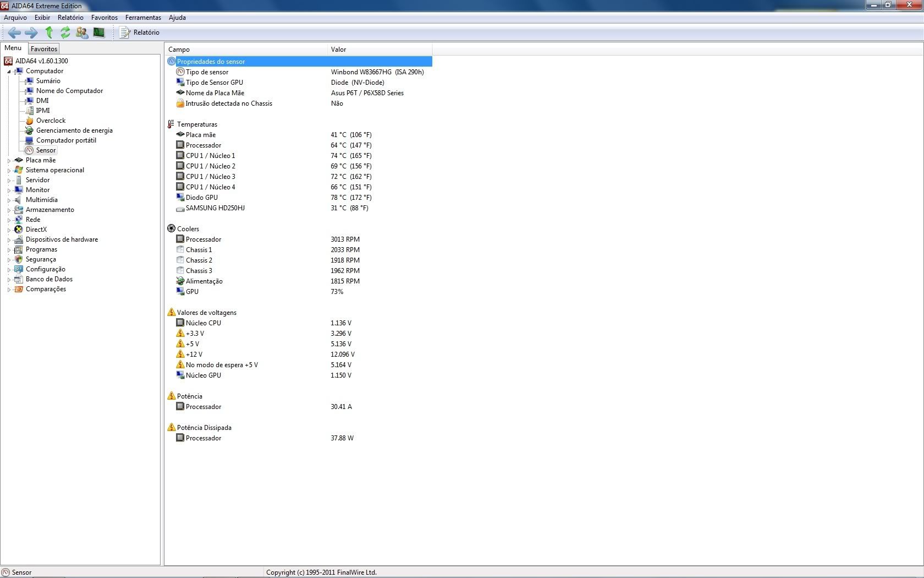Expand the Monitor tree node
The height and width of the screenshot is (578, 924).
(x=9, y=190)
